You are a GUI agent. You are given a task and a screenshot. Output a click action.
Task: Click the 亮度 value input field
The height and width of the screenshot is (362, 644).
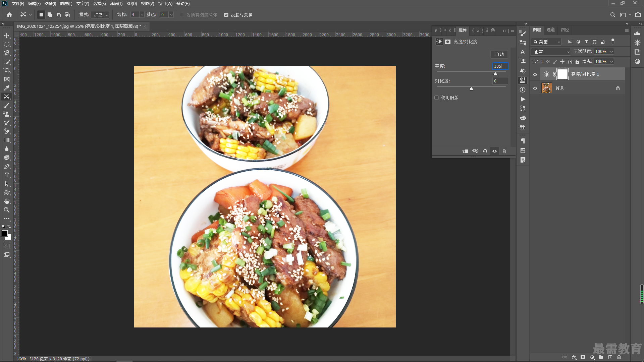500,66
